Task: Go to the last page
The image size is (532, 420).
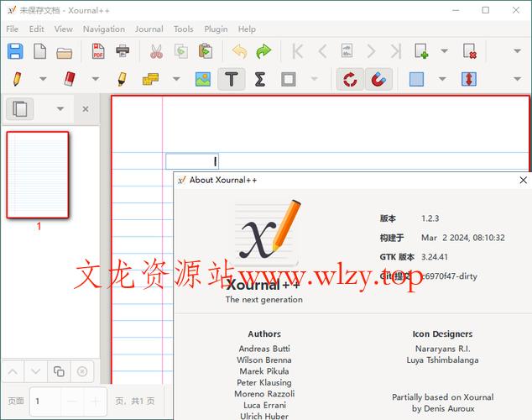Action: 396,51
